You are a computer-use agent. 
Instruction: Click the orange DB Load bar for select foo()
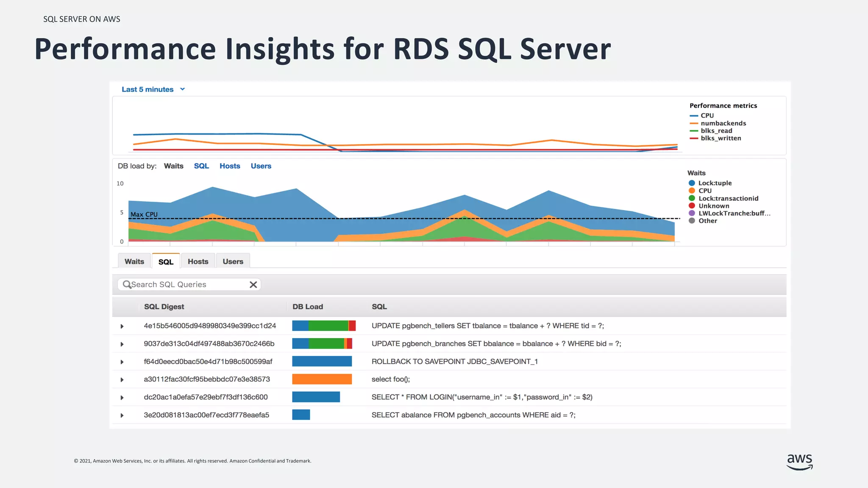(x=322, y=379)
